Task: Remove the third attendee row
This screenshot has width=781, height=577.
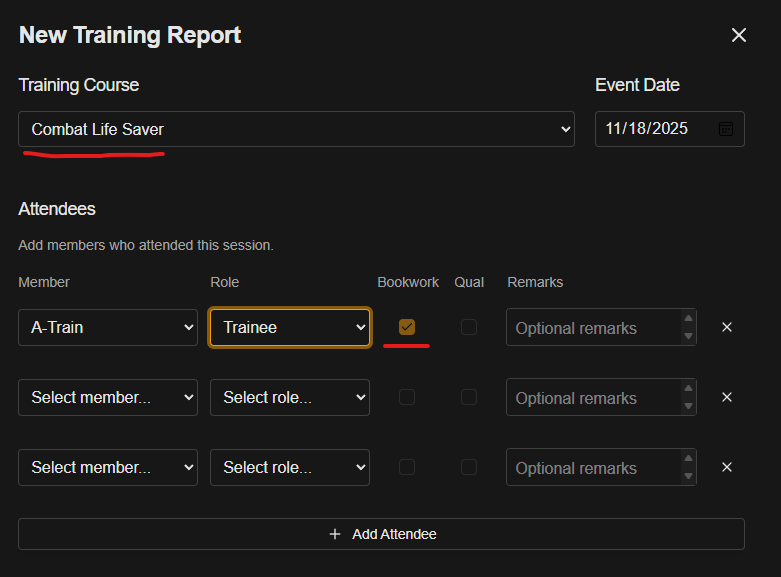Action: point(727,467)
